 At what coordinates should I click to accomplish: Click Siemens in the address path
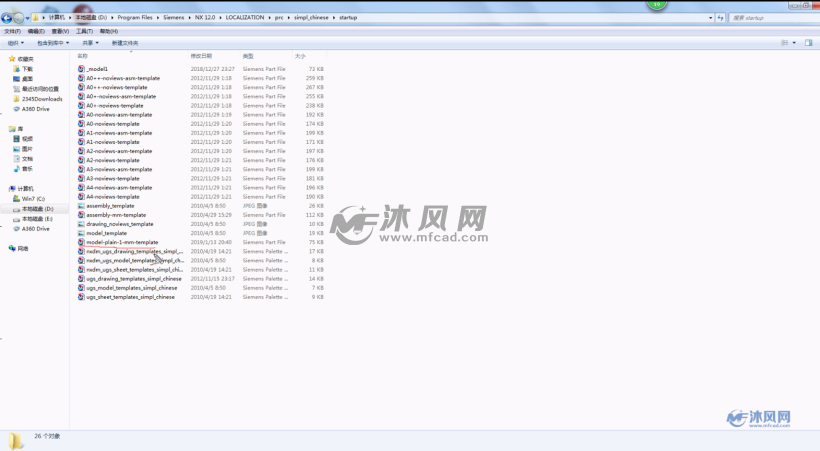174,17
